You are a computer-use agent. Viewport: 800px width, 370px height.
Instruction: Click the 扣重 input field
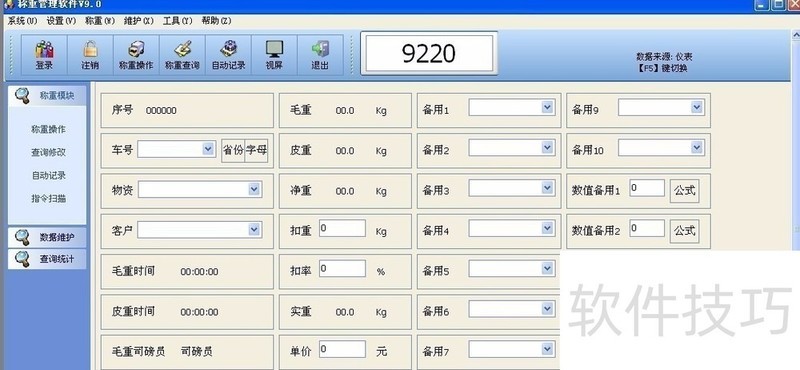click(342, 228)
